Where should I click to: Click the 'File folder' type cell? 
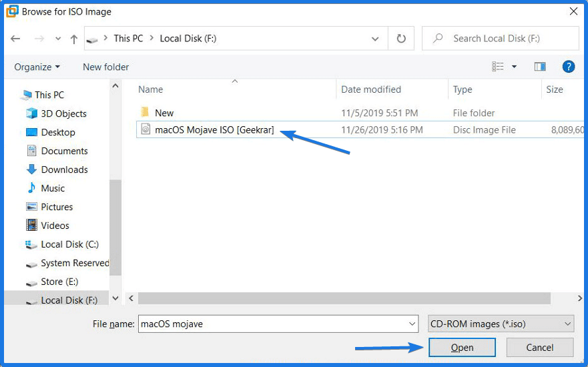pyautogui.click(x=474, y=113)
